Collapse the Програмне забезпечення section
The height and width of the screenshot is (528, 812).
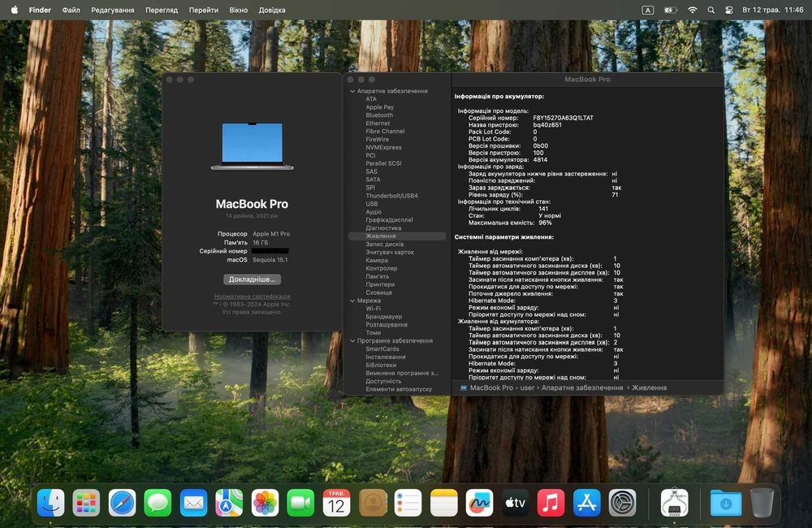tap(352, 341)
